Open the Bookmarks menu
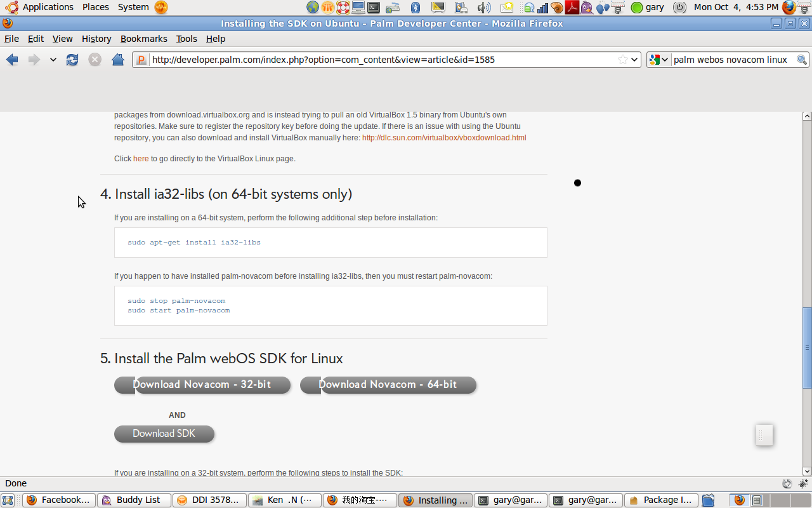 [x=144, y=39]
